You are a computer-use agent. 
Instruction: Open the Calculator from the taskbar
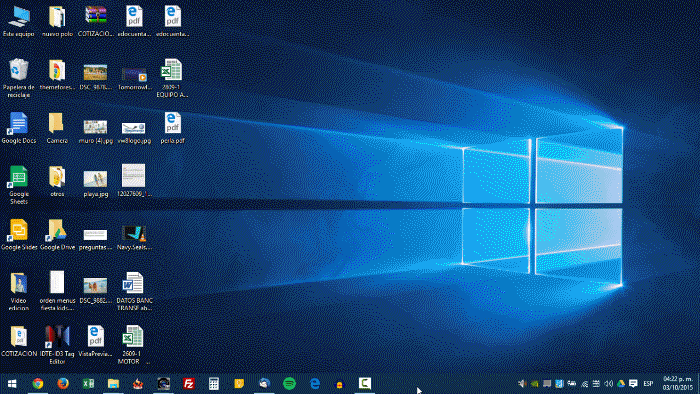click(x=214, y=383)
